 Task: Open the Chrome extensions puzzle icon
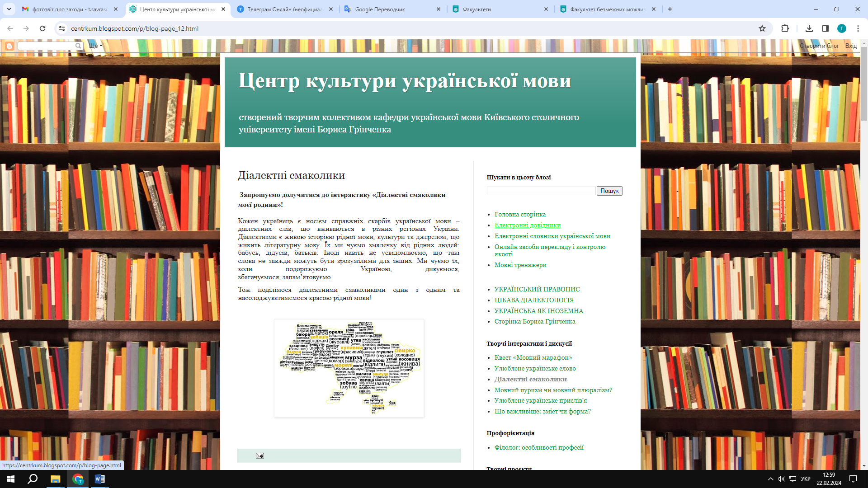(785, 28)
